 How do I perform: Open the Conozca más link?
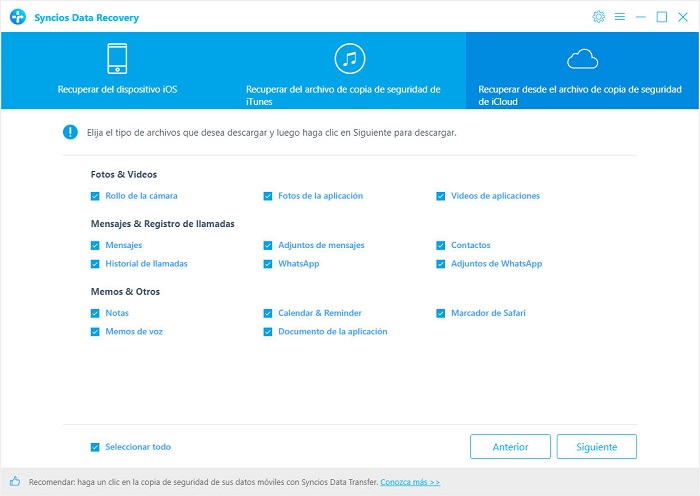(x=410, y=482)
